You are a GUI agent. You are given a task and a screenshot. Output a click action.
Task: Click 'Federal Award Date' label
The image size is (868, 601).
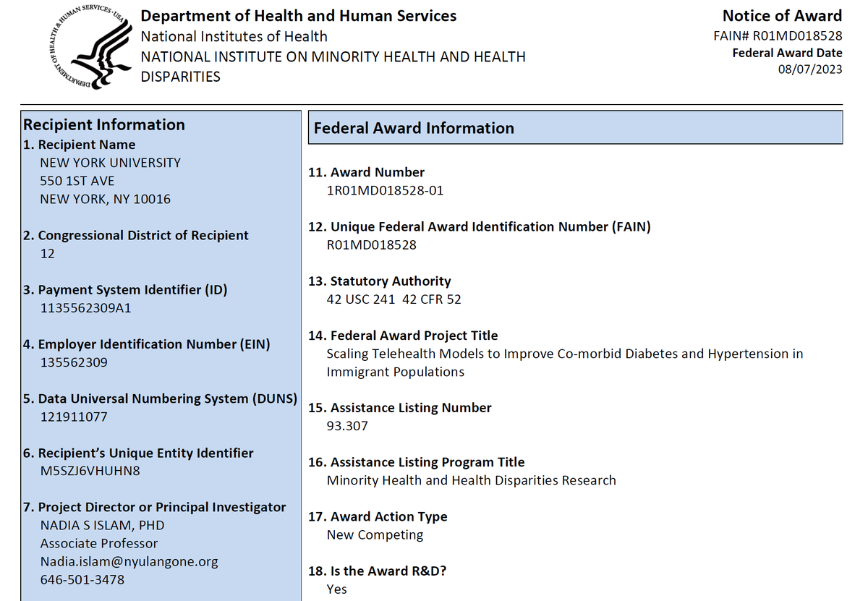tap(787, 53)
